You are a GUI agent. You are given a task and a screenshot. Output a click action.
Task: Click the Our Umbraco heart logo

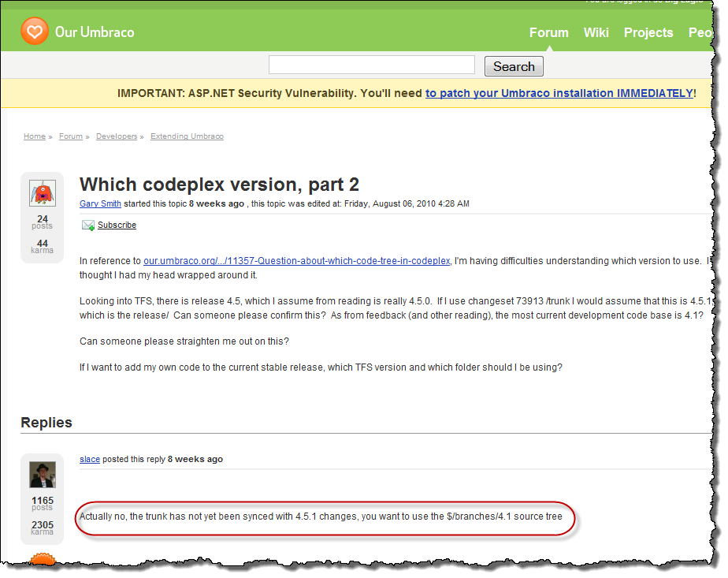(x=35, y=31)
